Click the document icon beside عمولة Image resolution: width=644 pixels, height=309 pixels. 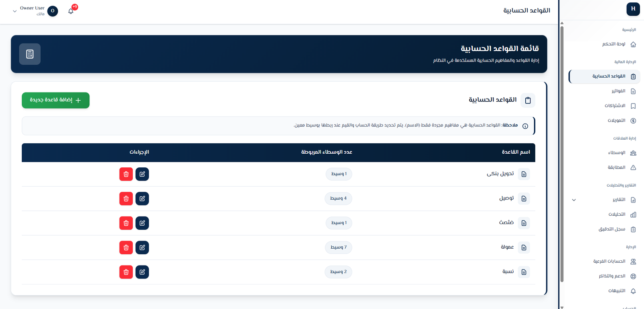pos(524,247)
